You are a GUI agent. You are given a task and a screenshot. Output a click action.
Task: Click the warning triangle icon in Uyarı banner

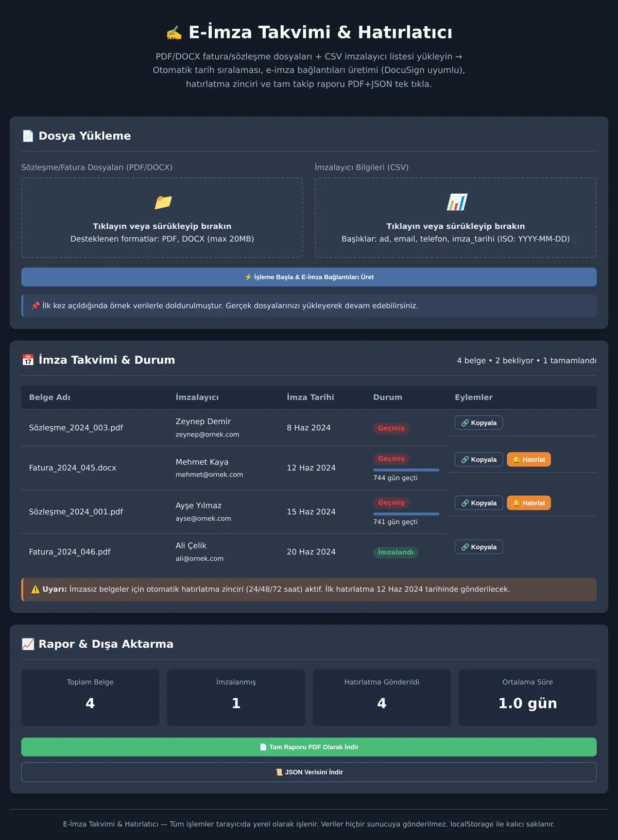pyautogui.click(x=35, y=589)
